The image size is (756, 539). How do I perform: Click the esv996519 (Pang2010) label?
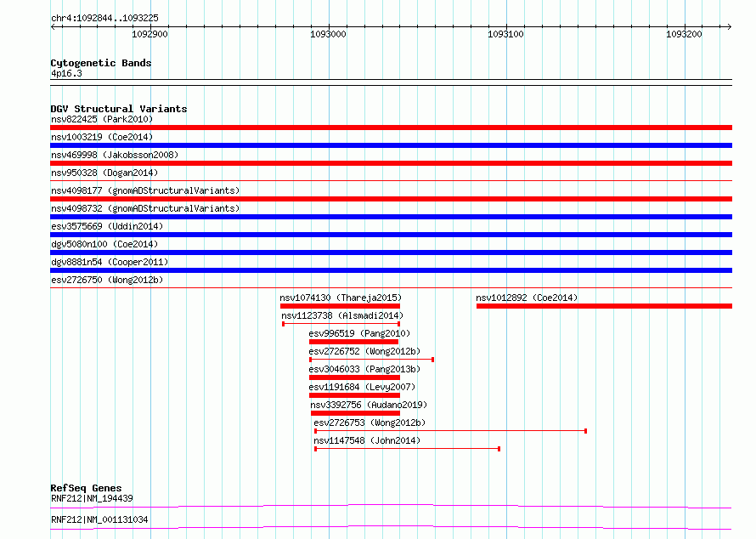pos(359,333)
